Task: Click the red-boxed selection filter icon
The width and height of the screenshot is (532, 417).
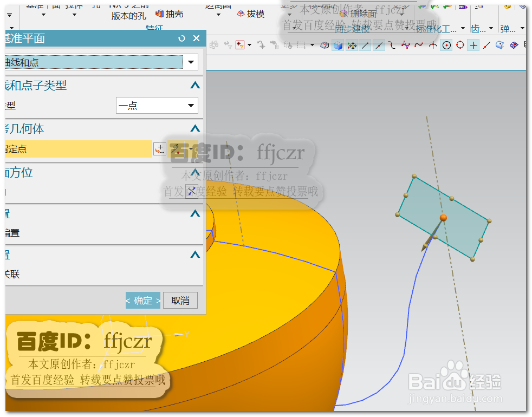Action: 240,45
